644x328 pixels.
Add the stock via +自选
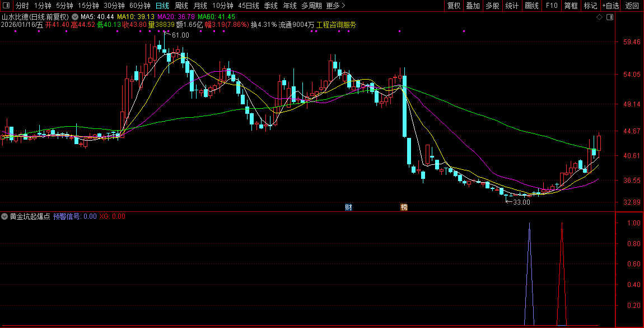(610, 6)
